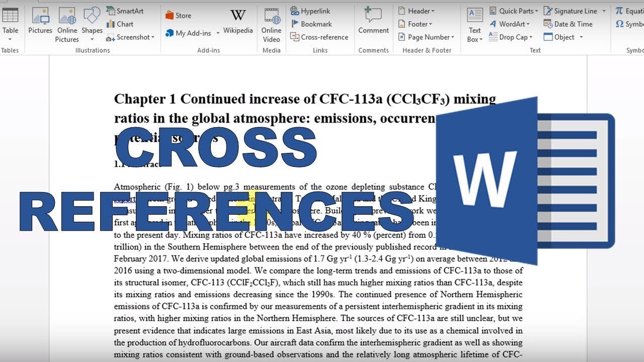This screenshot has height=362, width=644.
Task: Expand the Page Number dropdown arrow
Action: pyautogui.click(x=452, y=37)
